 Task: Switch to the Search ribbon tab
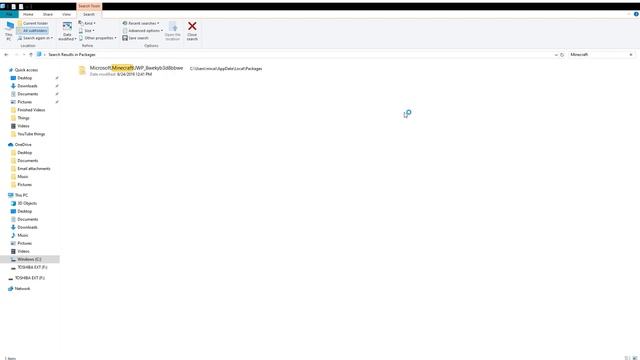[x=89, y=14]
